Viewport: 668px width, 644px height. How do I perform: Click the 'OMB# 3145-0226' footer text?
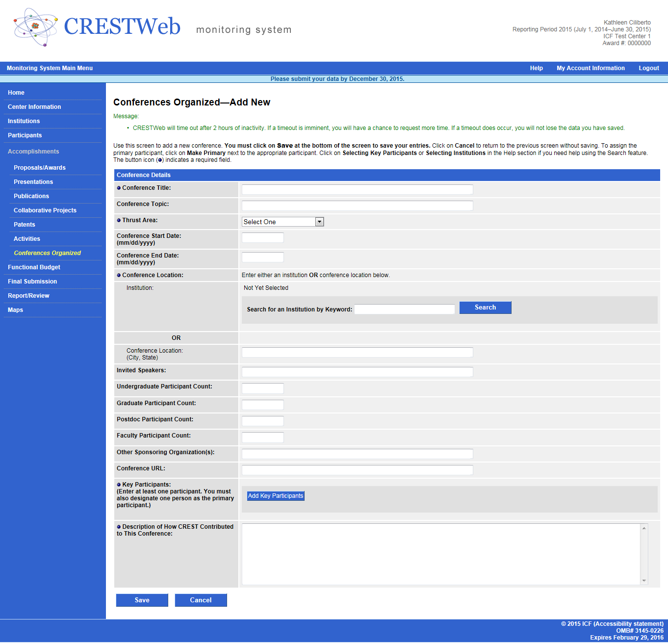[x=640, y=631]
